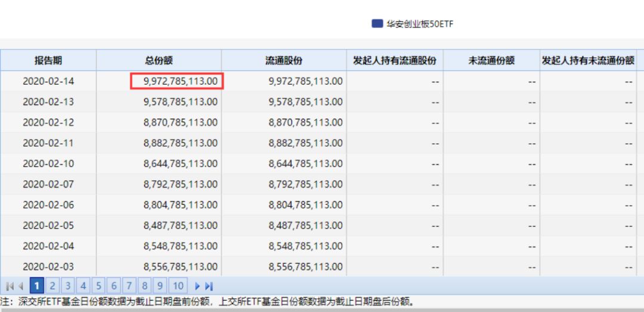Select the 华安创业板50ETF legend label

point(419,24)
